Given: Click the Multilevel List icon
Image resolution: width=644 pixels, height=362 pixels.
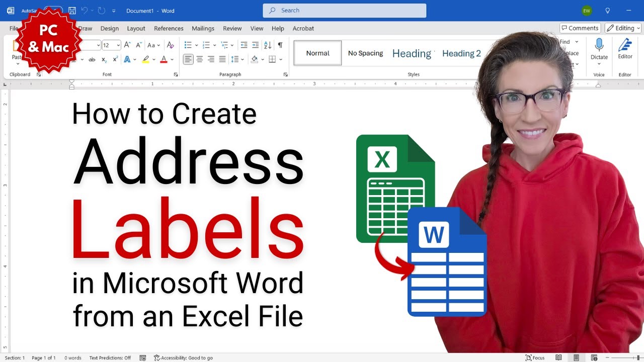Looking at the screenshot, I should click(224, 45).
